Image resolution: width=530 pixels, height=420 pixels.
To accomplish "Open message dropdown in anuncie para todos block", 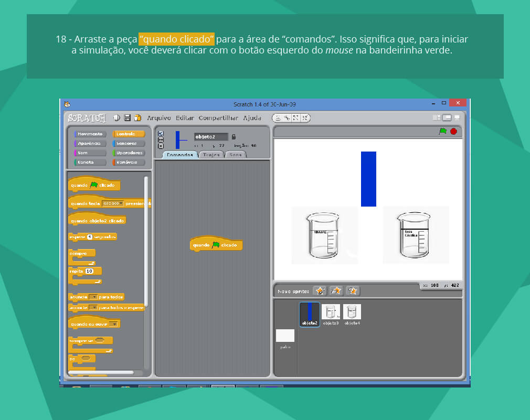I will tap(93, 297).
